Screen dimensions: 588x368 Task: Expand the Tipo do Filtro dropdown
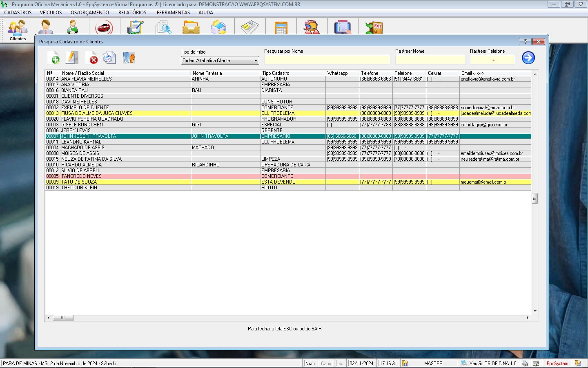coord(256,61)
